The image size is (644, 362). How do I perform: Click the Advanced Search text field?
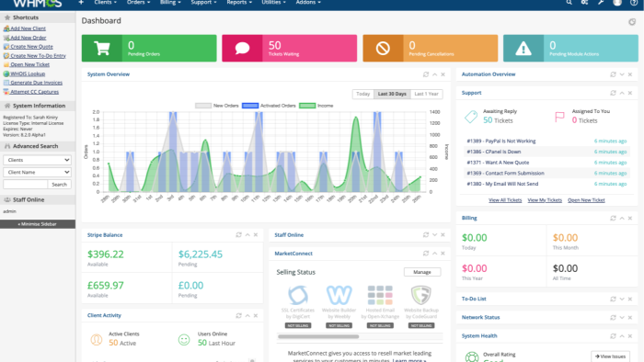coord(26,185)
